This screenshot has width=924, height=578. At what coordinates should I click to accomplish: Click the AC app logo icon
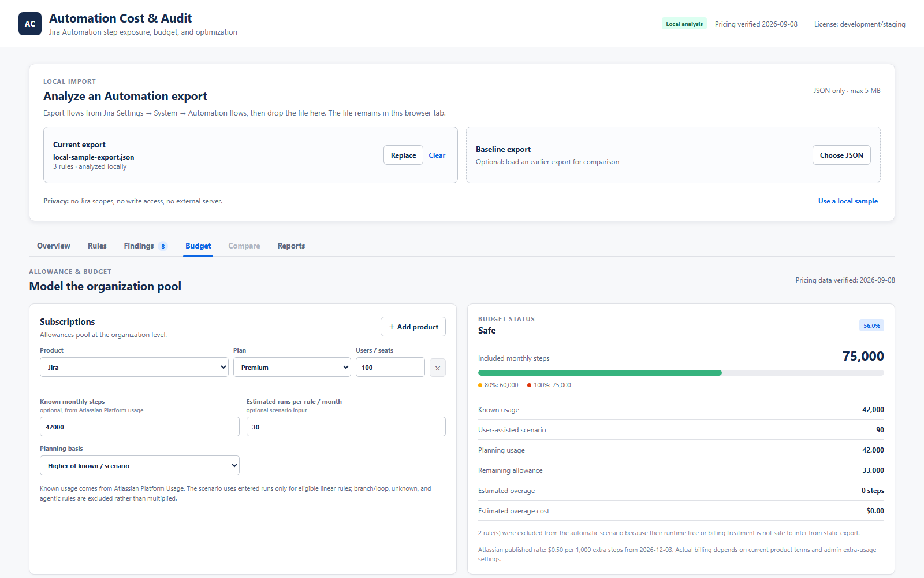click(30, 24)
